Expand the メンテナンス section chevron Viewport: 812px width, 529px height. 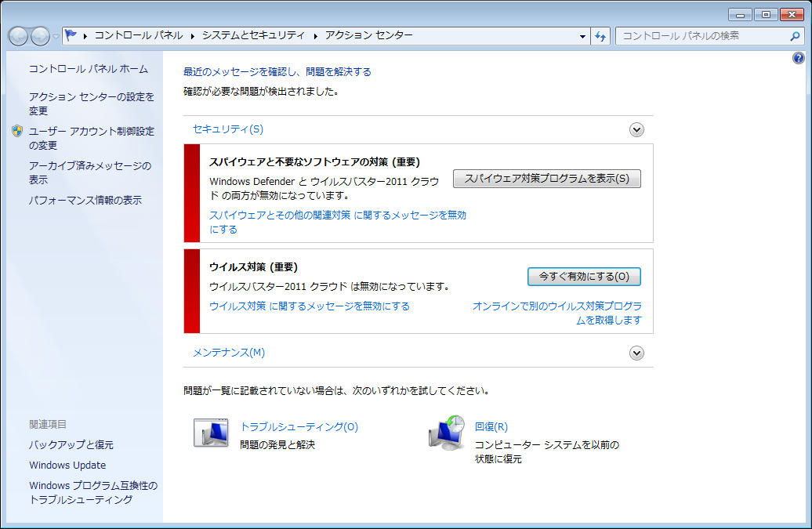click(x=636, y=353)
